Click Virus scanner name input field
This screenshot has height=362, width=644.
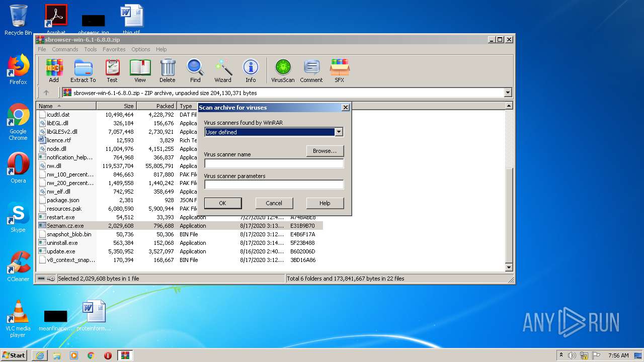pos(274,163)
